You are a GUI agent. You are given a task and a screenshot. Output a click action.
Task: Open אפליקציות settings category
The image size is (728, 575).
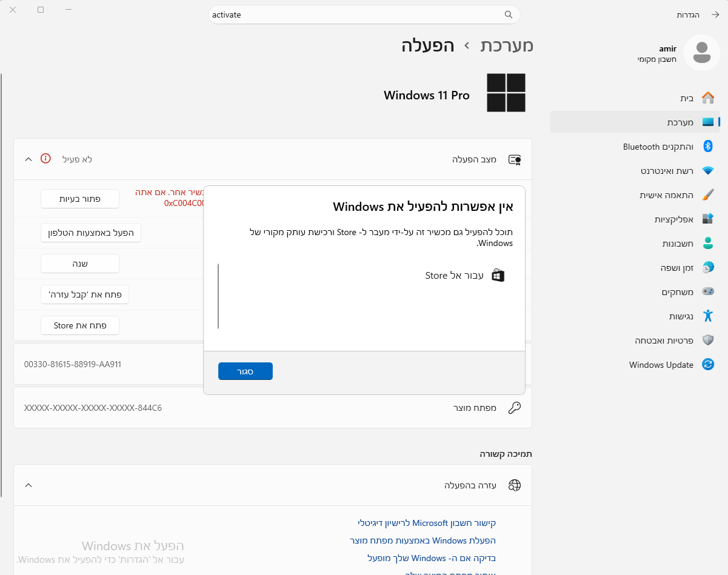tap(635, 219)
